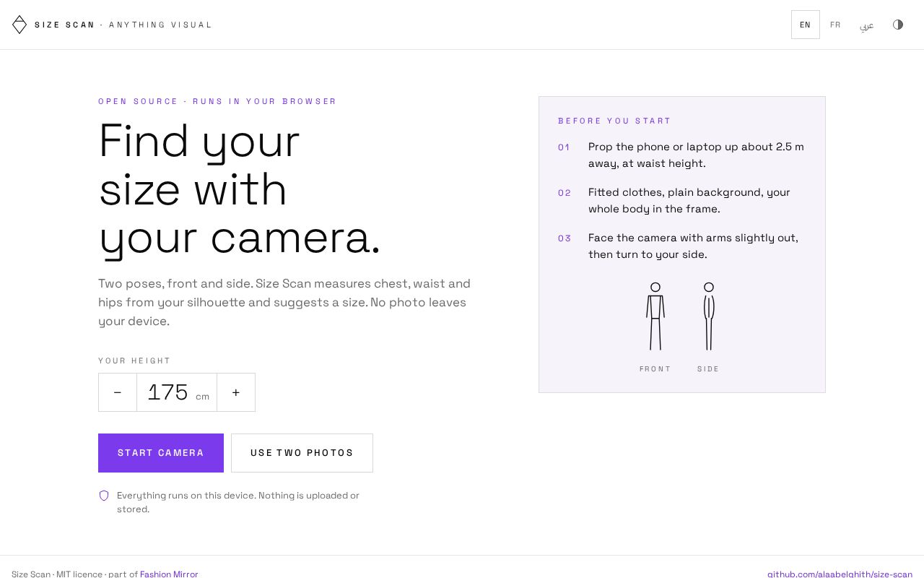Click step 02 'Fitted clothes, plain background' text
The height and width of the screenshot is (578, 924).
(689, 201)
